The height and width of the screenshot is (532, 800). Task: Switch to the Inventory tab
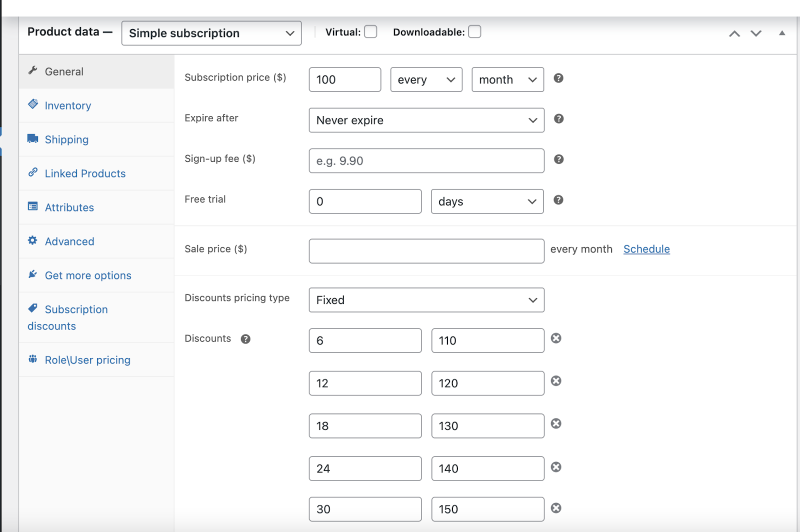(96, 105)
